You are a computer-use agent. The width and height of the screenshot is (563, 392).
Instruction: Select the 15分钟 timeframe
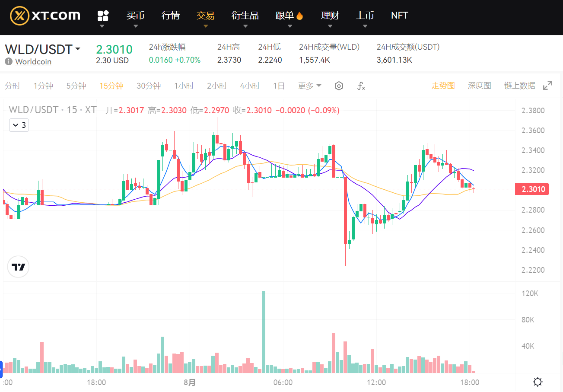coord(111,86)
